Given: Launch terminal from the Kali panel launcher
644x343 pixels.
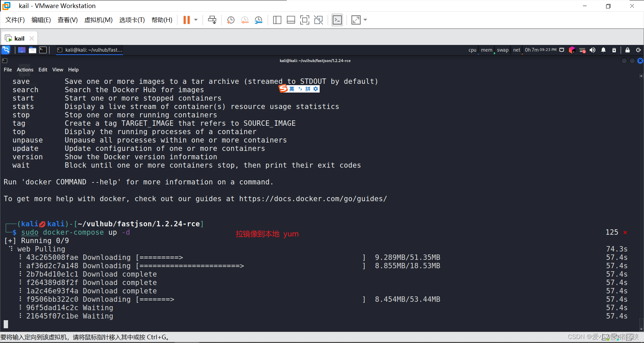Looking at the screenshot, I should (43, 50).
